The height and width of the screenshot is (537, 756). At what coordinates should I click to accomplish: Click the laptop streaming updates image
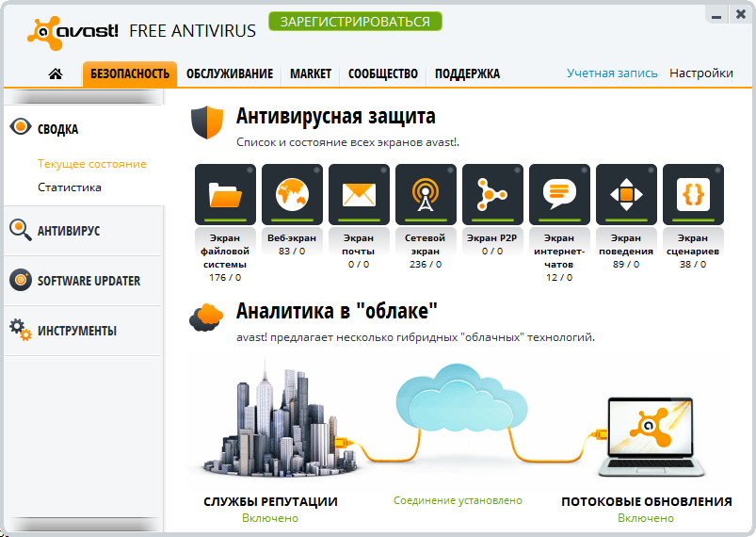(x=651, y=436)
